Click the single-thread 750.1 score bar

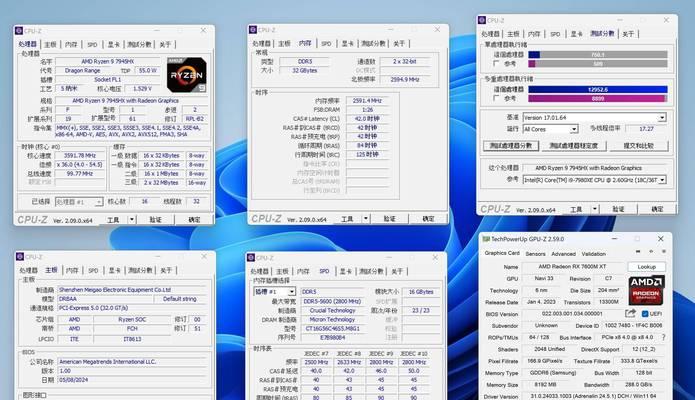(x=597, y=55)
